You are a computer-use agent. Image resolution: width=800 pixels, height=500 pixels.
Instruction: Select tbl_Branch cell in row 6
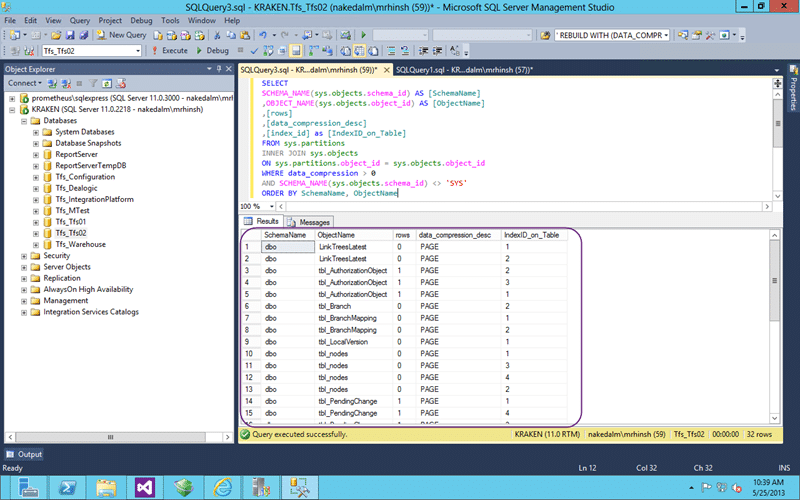[354, 306]
